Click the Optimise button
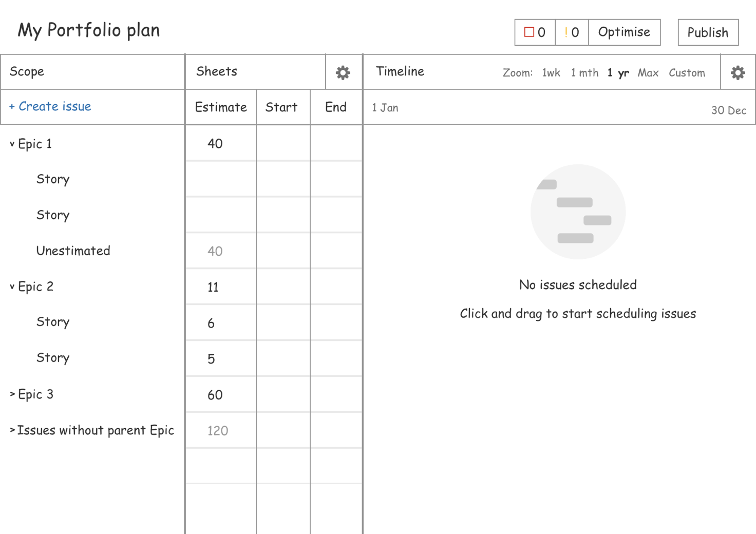This screenshot has width=756, height=534. [x=625, y=32]
